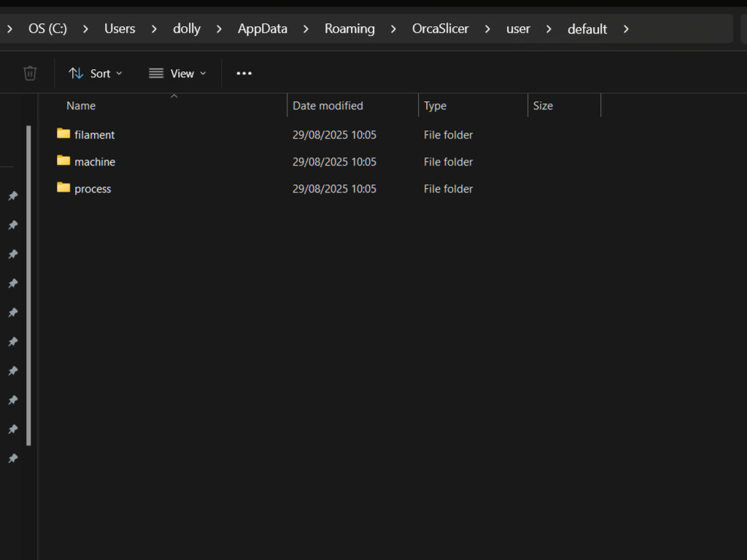Image resolution: width=747 pixels, height=560 pixels.
Task: Go to AppData in address bar
Action: point(263,29)
